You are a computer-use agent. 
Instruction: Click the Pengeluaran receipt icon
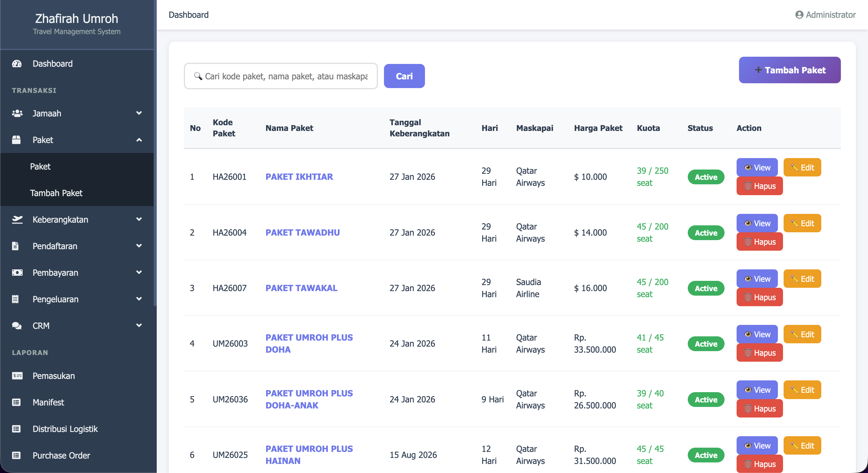[x=15, y=299]
